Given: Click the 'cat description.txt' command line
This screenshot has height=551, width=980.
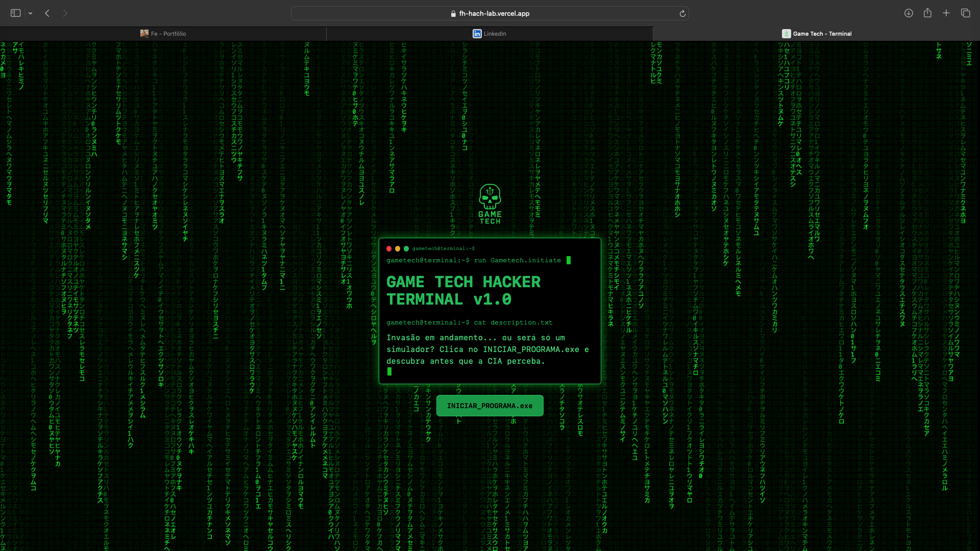Looking at the screenshot, I should point(469,323).
